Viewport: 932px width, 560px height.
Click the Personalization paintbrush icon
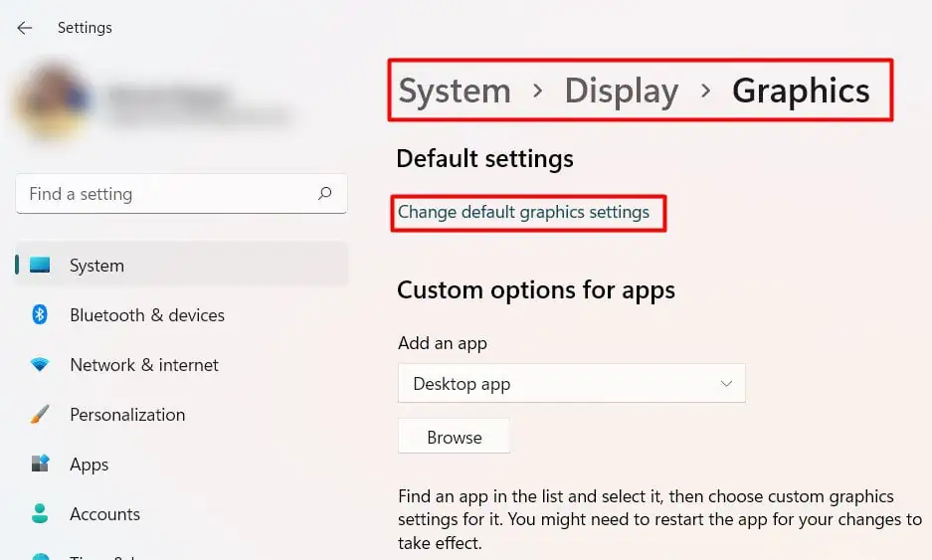[x=40, y=414]
